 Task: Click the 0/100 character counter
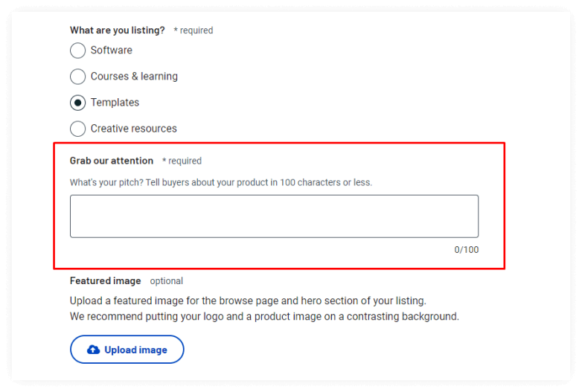[466, 250]
